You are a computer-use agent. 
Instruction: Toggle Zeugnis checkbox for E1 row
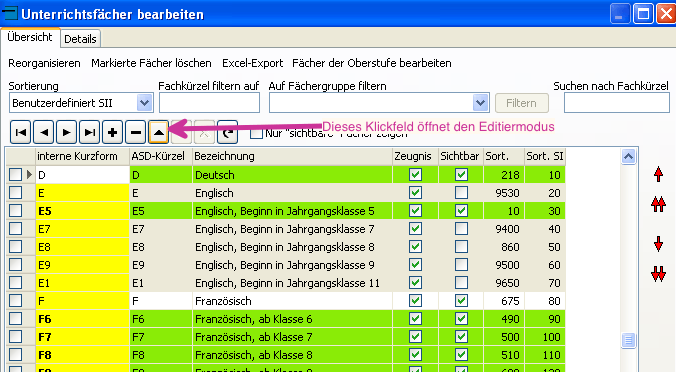click(415, 283)
